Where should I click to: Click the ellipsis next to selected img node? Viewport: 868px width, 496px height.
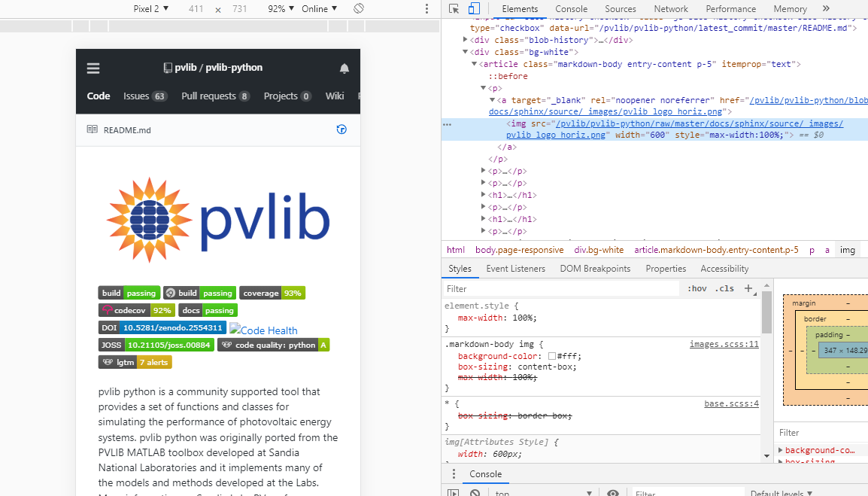448,125
